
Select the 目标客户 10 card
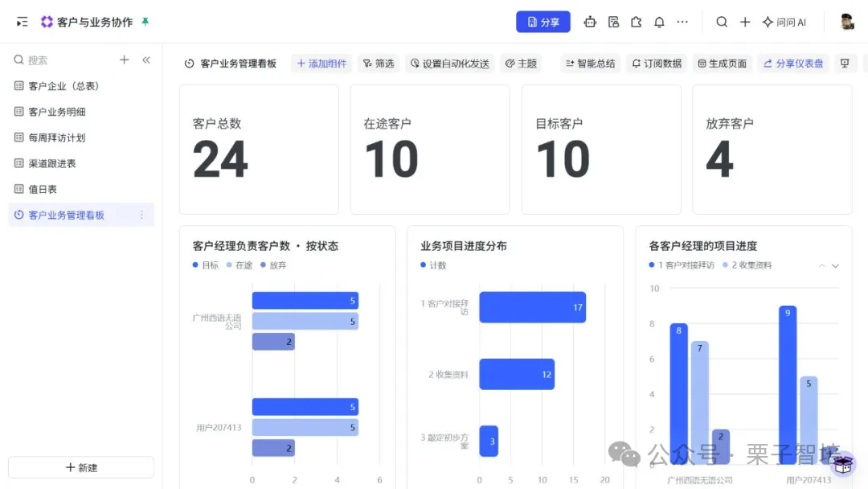(x=601, y=150)
